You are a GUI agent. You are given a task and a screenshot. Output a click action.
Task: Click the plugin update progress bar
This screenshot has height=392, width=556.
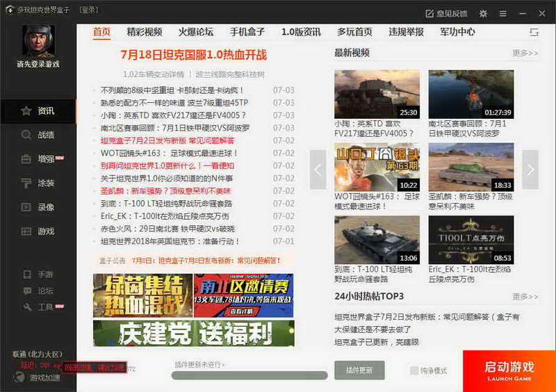pyautogui.click(x=250, y=375)
